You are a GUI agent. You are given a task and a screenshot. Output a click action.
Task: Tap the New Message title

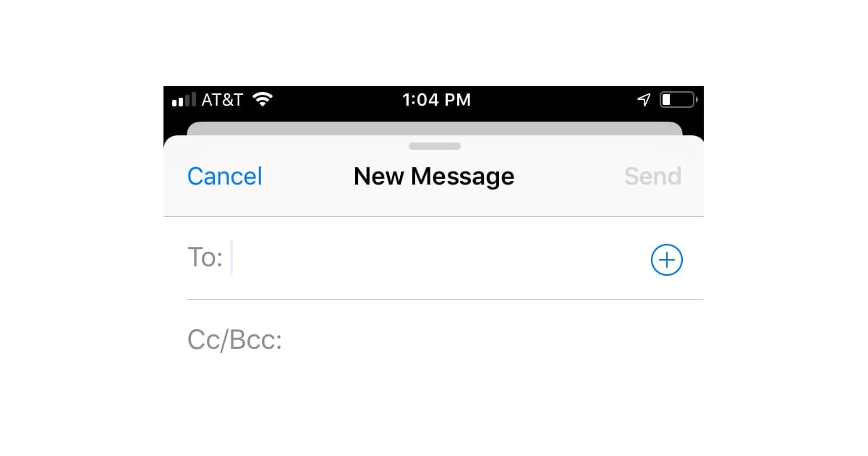[x=434, y=176]
